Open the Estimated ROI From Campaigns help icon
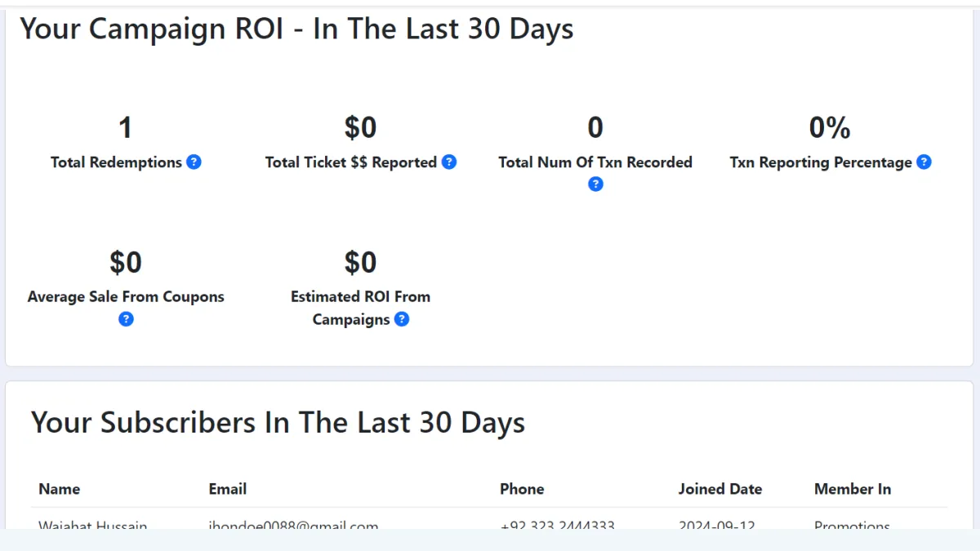980x551 pixels. pos(402,319)
